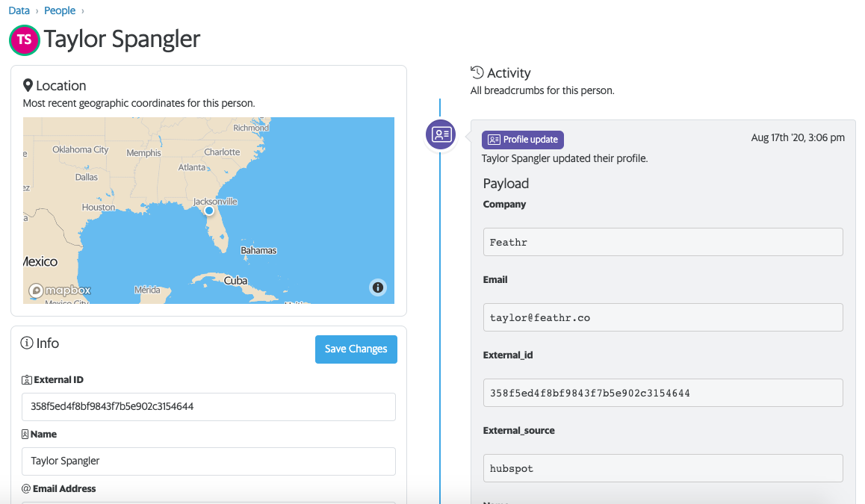Click the Payload External_id field

click(x=663, y=393)
